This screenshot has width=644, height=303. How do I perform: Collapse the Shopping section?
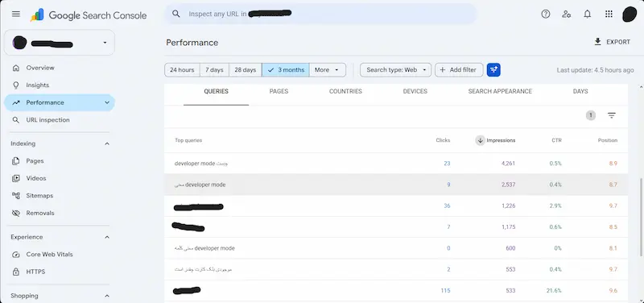pyautogui.click(x=107, y=296)
